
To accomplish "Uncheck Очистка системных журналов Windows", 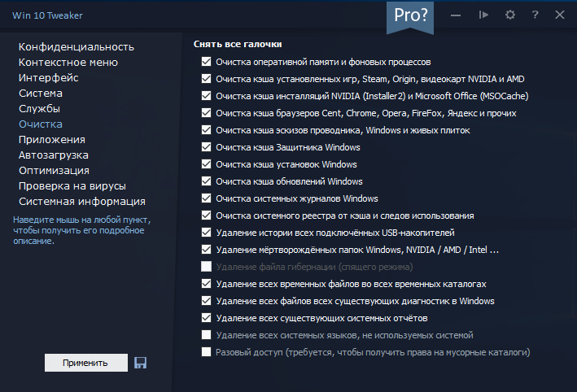I will (x=206, y=198).
